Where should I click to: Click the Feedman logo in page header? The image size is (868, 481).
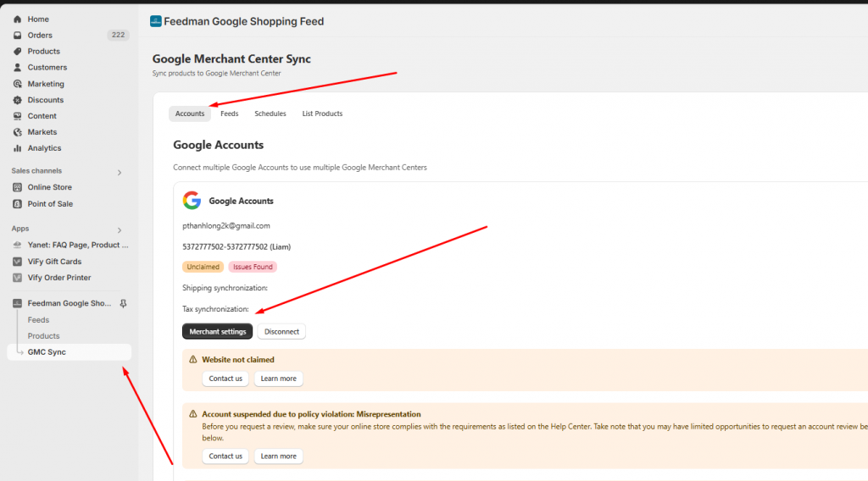coord(156,21)
